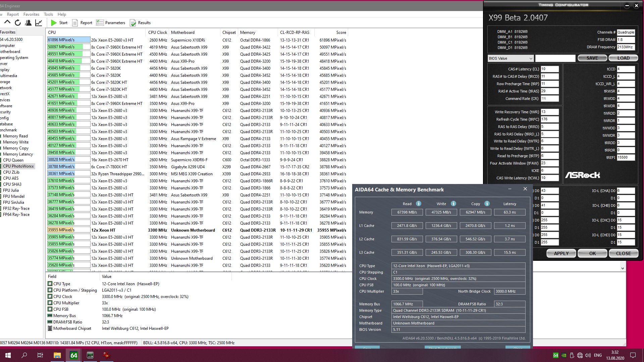Open the Tools menu

[48, 14]
